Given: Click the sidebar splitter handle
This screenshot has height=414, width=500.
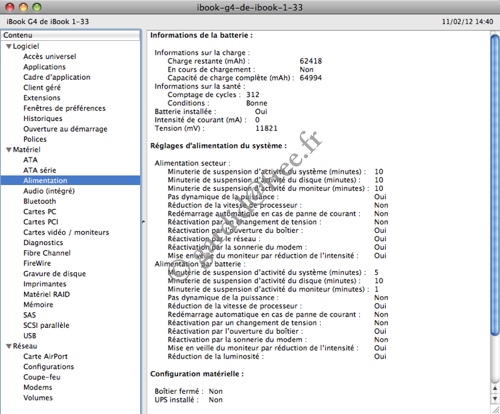Looking at the screenshot, I should [x=143, y=221].
